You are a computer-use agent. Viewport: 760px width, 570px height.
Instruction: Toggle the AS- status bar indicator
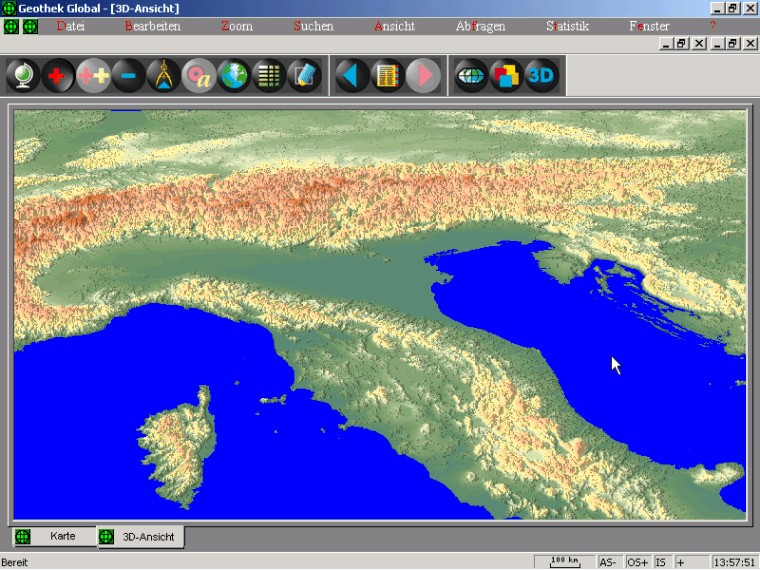coord(608,562)
